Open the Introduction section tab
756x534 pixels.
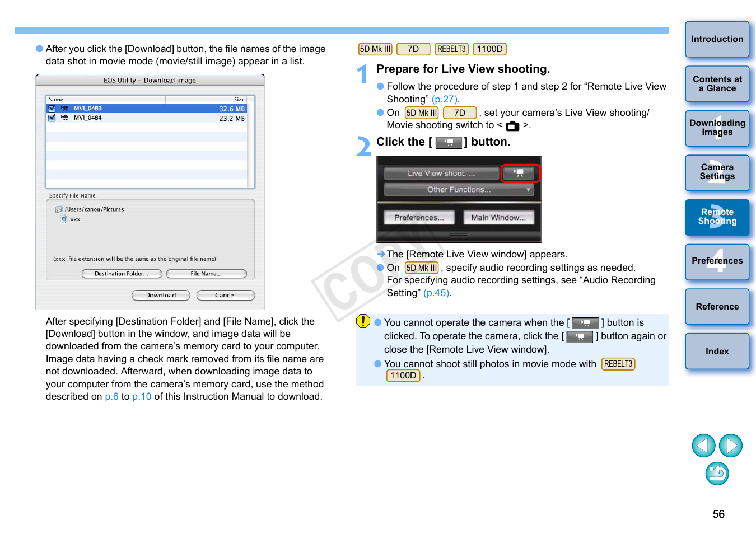tap(717, 39)
